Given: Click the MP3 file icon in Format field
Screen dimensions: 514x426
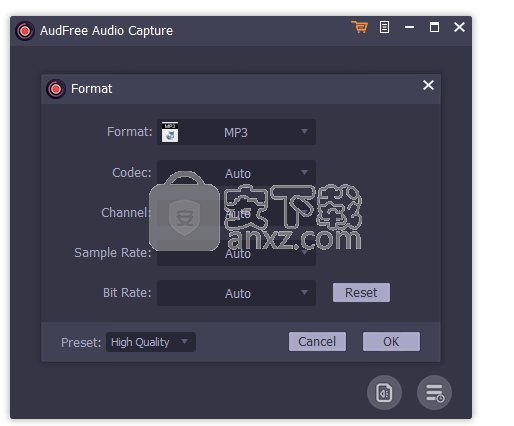Looking at the screenshot, I should coord(170,132).
